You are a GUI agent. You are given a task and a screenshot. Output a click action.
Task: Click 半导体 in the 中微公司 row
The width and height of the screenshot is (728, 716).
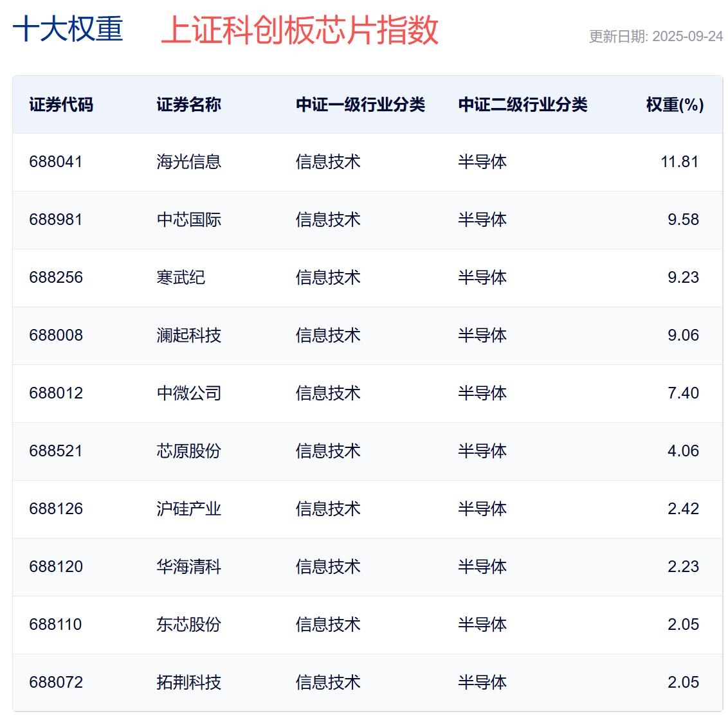pyautogui.click(x=482, y=393)
